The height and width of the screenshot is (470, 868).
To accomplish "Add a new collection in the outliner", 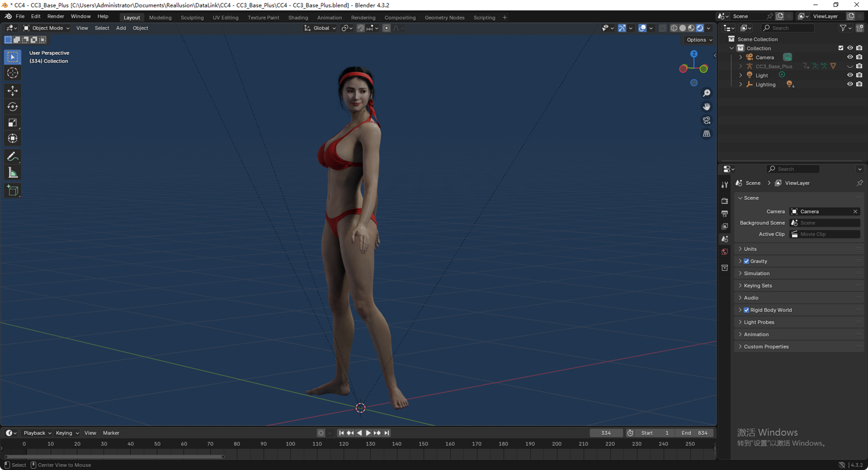I will pyautogui.click(x=859, y=28).
